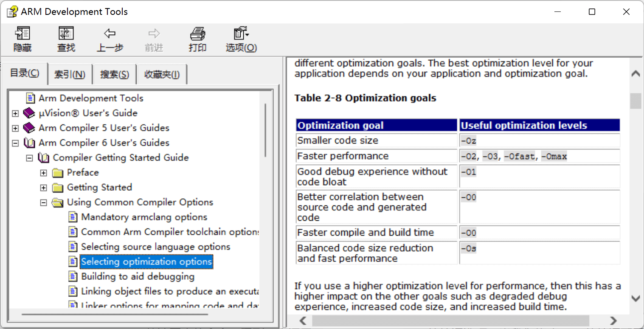Open the 收藏夹 (Favorites) tab
Viewport: 644px width, 329px height.
(x=162, y=75)
